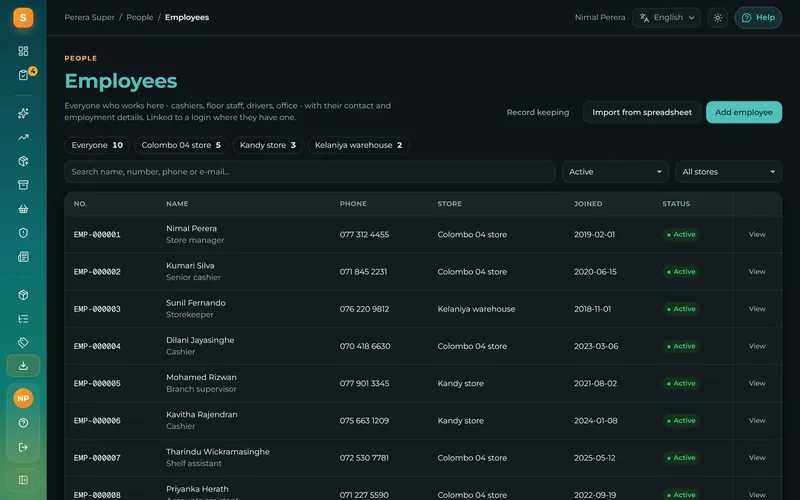Click the sidebar question mark help icon
This screenshot has height=500, width=800.
(x=23, y=423)
